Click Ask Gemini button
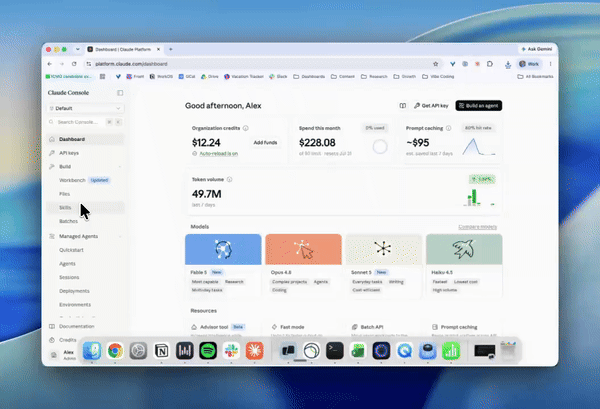 coord(536,49)
